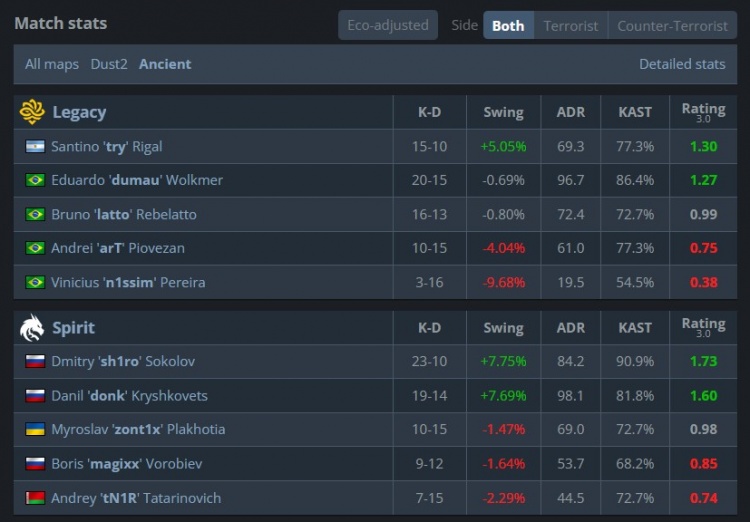750x522 pixels.
Task: Click magixx's K-D value 9-12
Action: click(430, 464)
